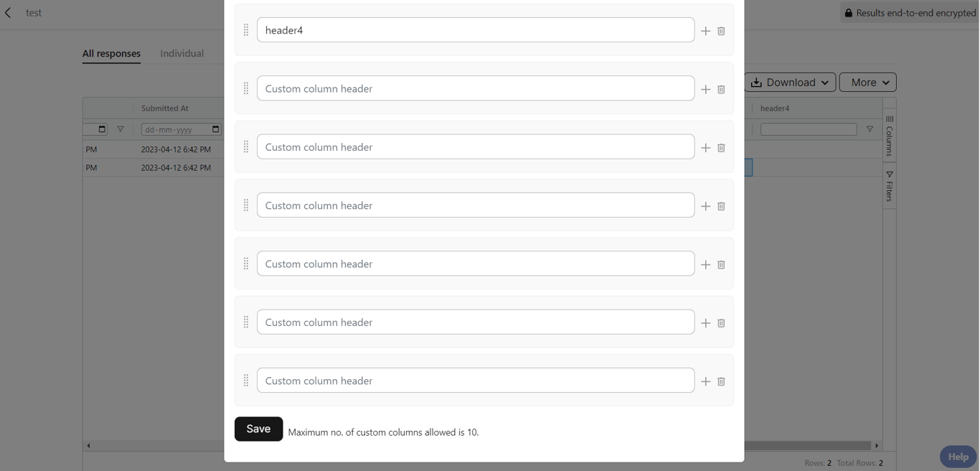The height and width of the screenshot is (471, 980).
Task: Click plus icon on the last column row
Action: coord(706,381)
